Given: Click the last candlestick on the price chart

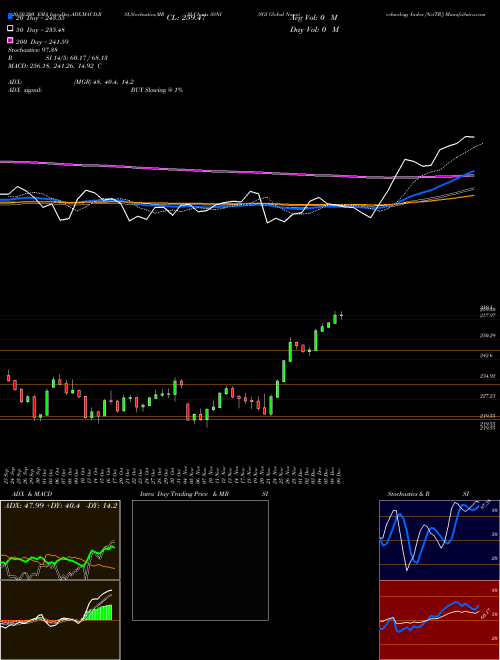Looking at the screenshot, I should 341,315.
